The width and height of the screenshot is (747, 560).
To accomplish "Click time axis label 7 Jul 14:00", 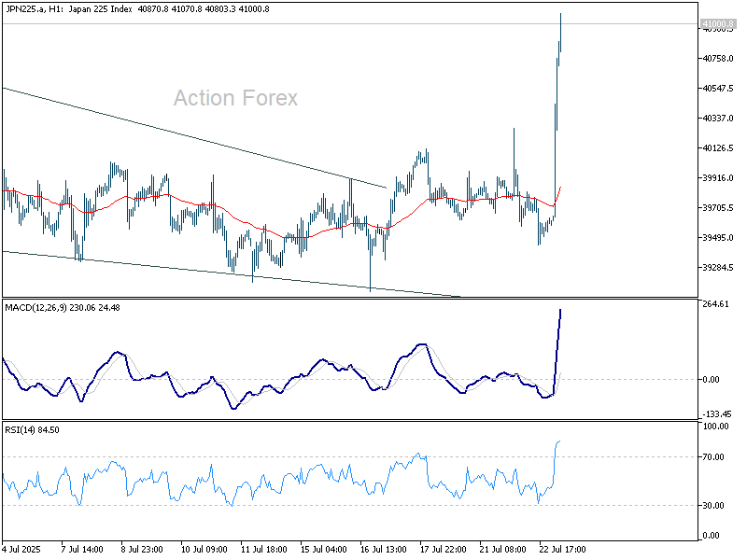I will coord(82,550).
